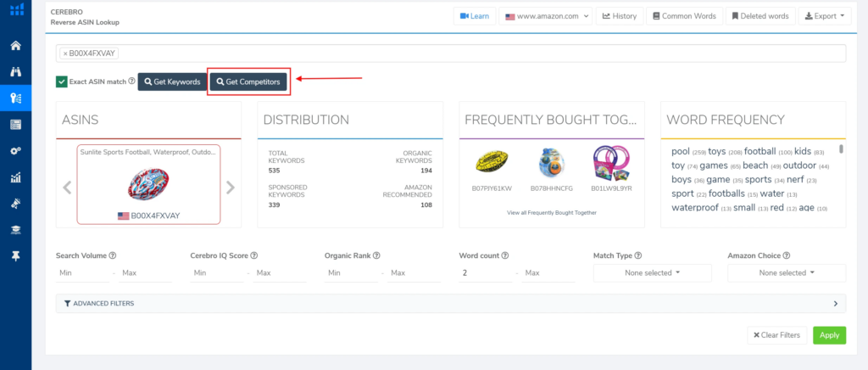Click the word 'waterproof' in Word Frequency
The width and height of the screenshot is (868, 370).
[695, 208]
